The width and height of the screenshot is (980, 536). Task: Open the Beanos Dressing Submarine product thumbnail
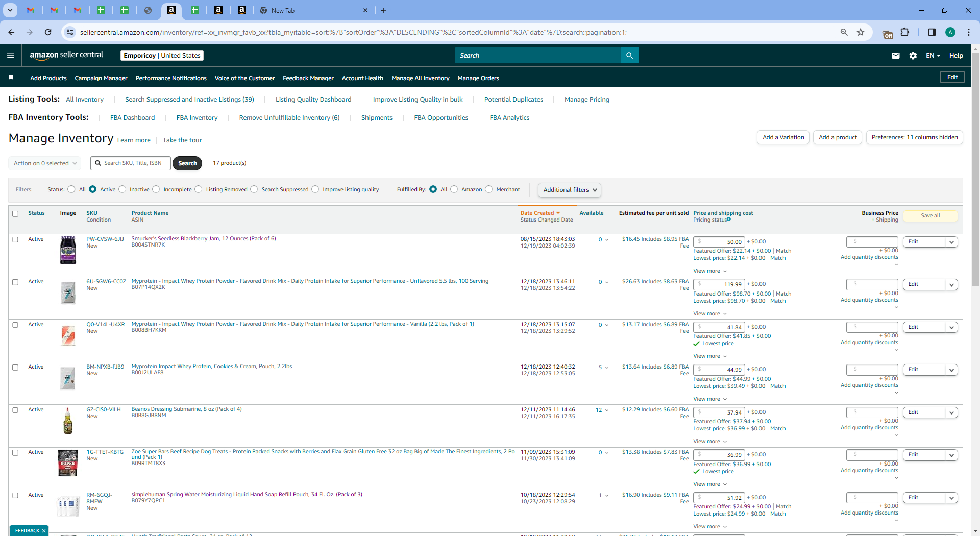68,421
